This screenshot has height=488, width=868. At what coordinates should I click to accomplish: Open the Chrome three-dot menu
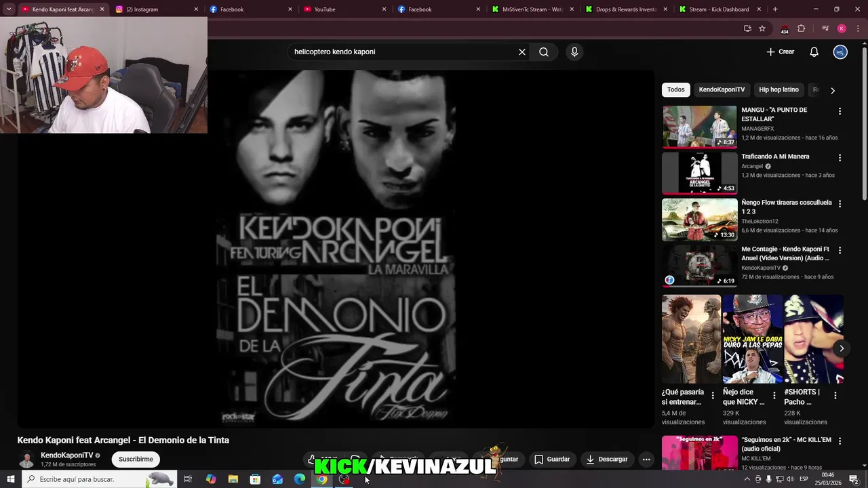[858, 28]
